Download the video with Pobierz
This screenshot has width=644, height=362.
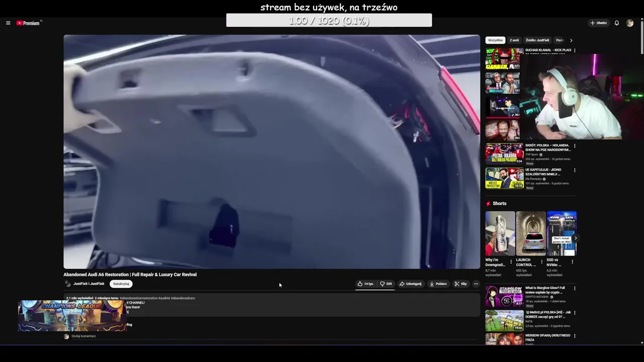[x=438, y=284]
